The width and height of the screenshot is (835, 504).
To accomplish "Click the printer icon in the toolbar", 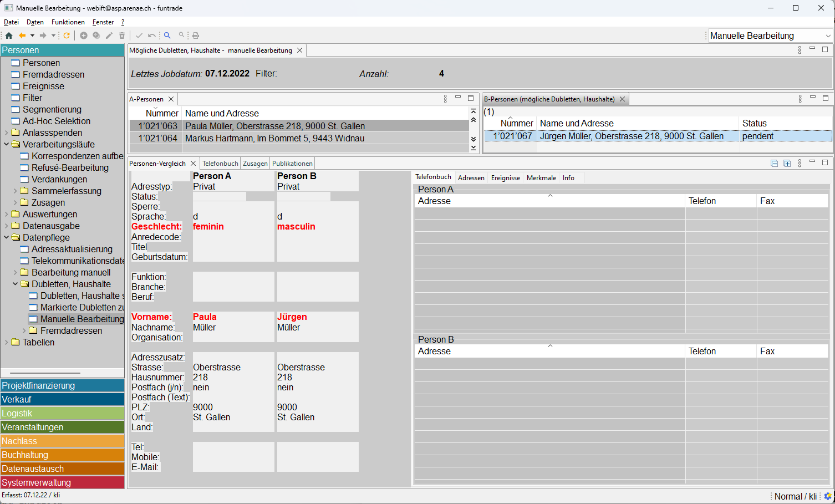I will [x=196, y=35].
